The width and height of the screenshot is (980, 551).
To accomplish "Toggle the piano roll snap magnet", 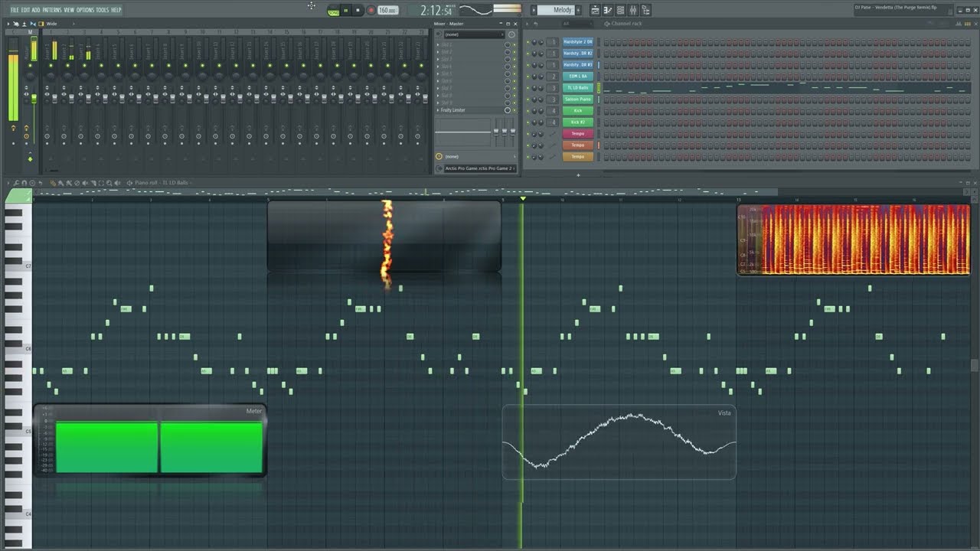I will [24, 183].
